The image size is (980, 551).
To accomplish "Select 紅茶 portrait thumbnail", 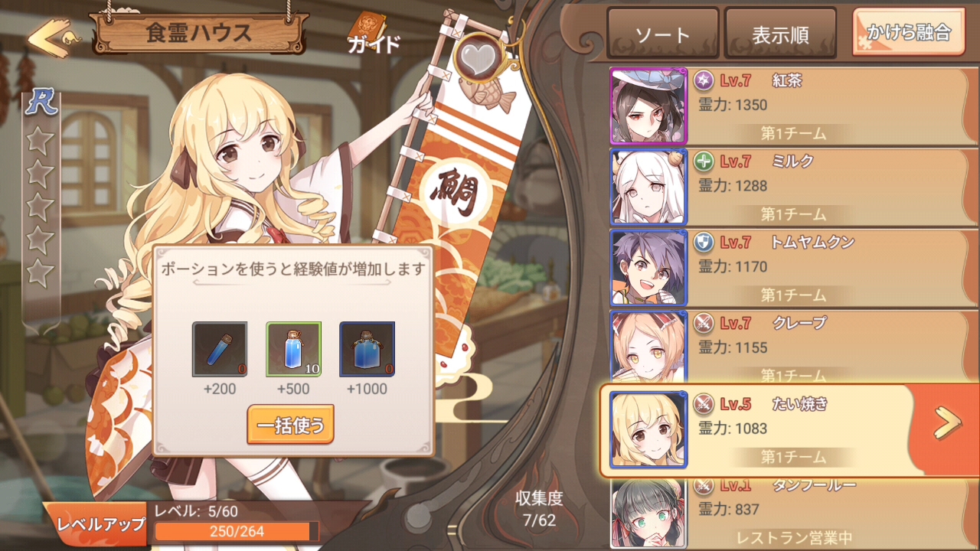I will [x=648, y=106].
